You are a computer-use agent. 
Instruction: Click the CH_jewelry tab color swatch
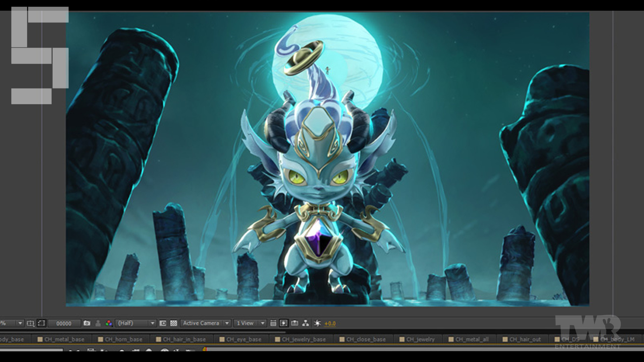[401, 339]
